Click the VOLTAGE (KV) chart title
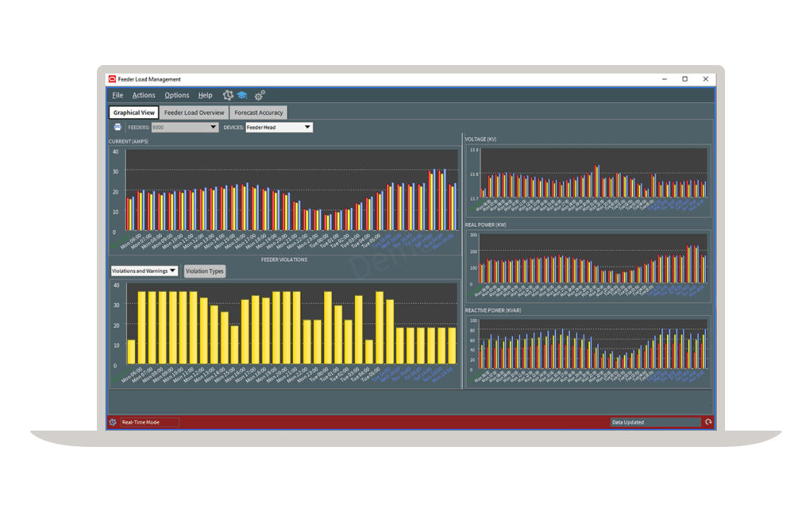 [480, 139]
